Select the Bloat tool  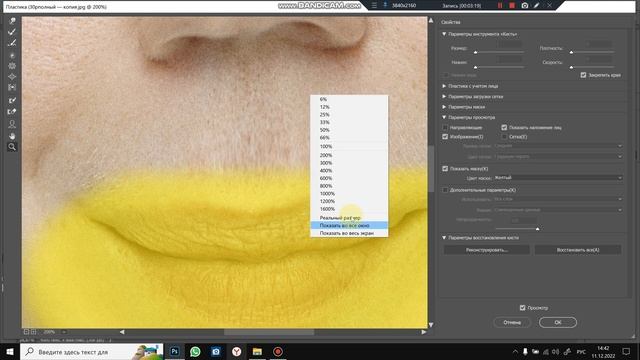coord(12,77)
